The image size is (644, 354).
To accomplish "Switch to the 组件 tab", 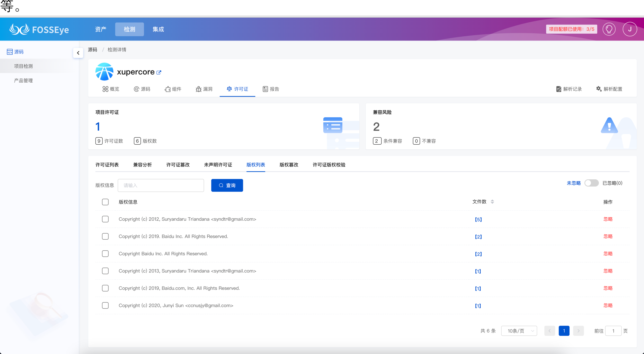I will [x=173, y=89].
